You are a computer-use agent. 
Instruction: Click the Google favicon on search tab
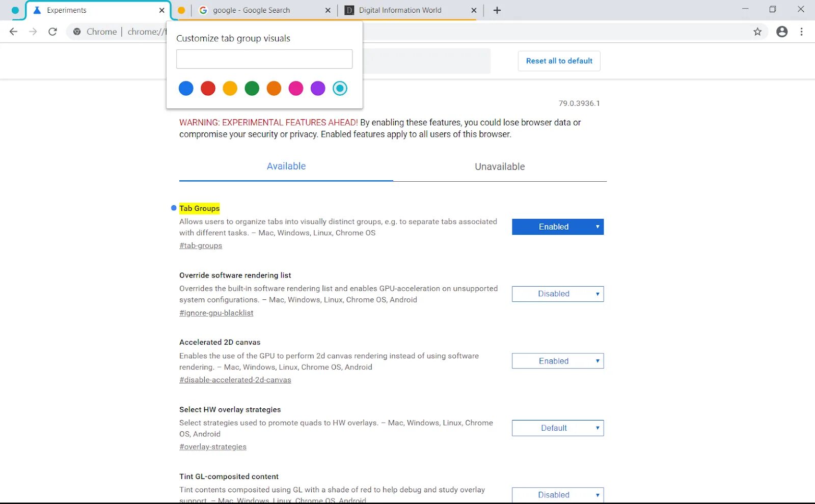click(x=203, y=10)
